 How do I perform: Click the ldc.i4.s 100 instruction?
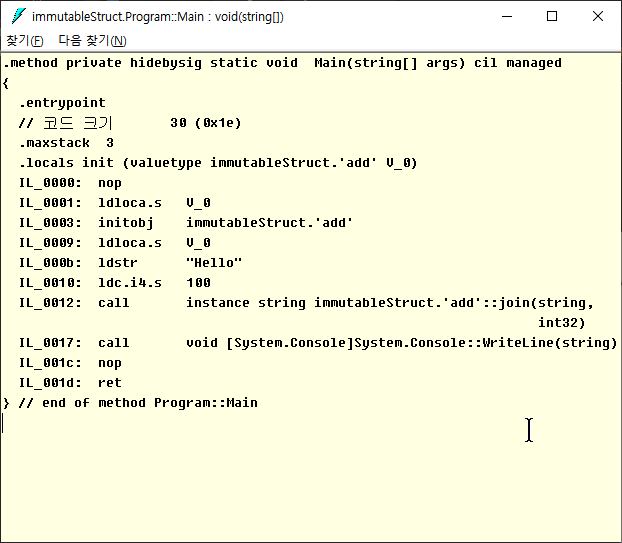pos(154,283)
